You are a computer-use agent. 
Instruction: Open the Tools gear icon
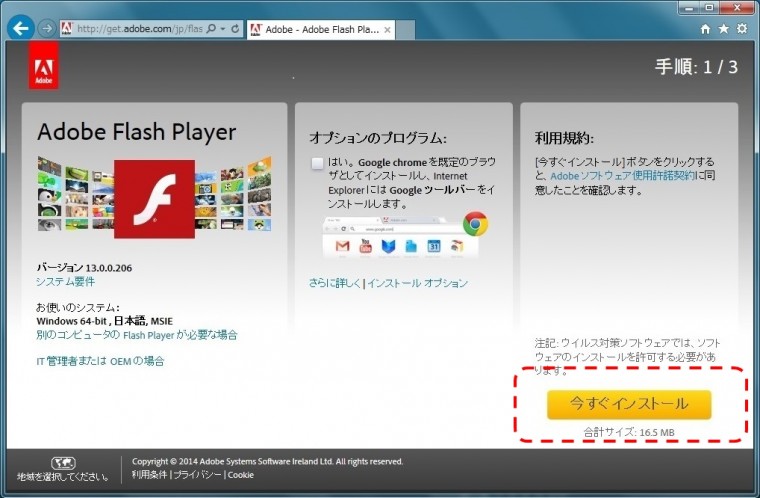pos(742,29)
